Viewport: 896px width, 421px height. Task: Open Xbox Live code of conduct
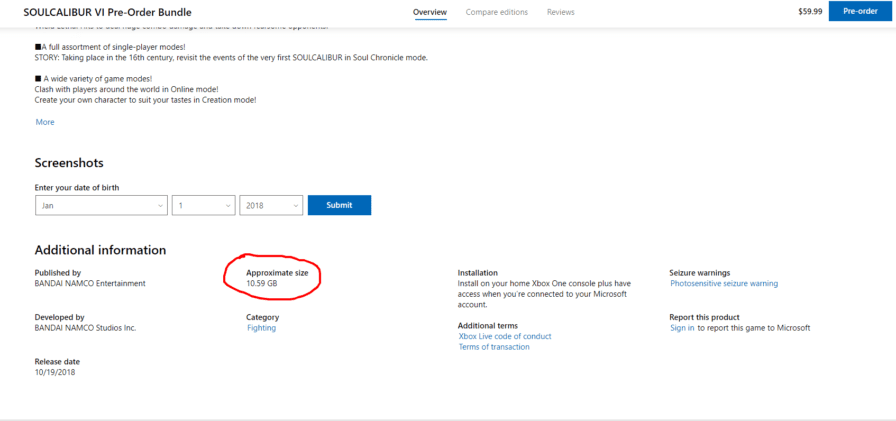click(505, 336)
